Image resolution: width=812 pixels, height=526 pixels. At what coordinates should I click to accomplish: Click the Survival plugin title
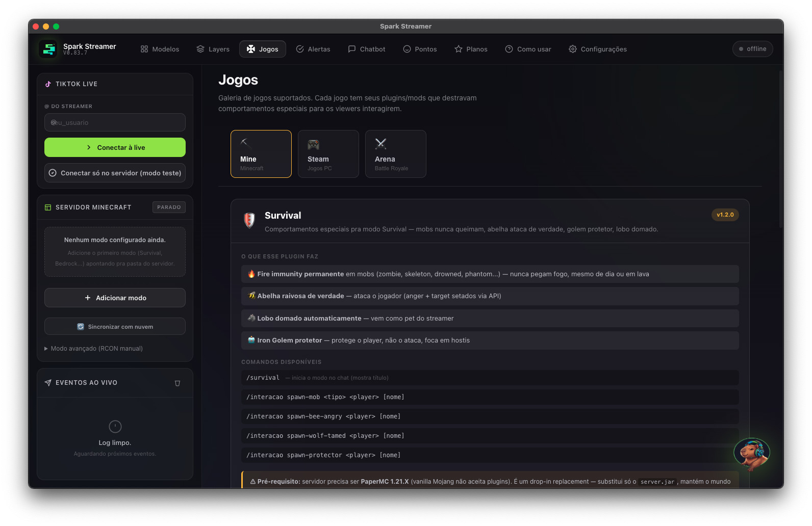point(283,216)
